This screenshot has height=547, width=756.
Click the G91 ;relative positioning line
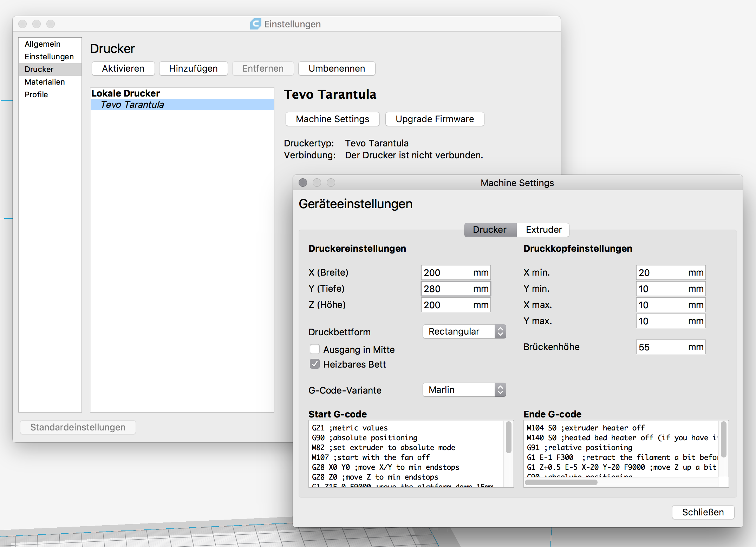tap(580, 447)
